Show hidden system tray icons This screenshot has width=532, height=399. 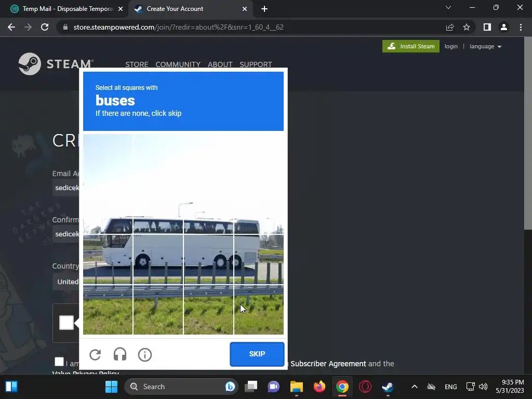click(414, 387)
